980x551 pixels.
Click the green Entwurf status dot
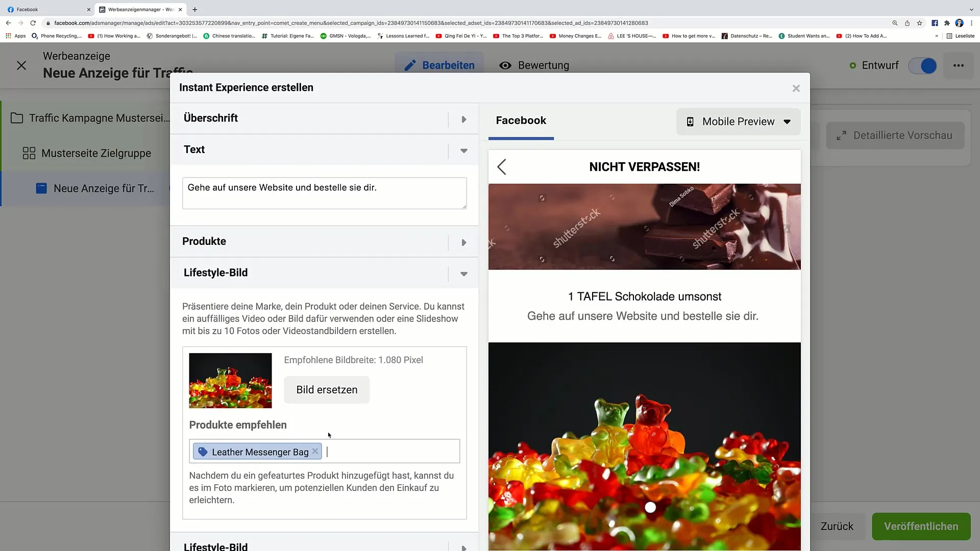click(x=852, y=65)
